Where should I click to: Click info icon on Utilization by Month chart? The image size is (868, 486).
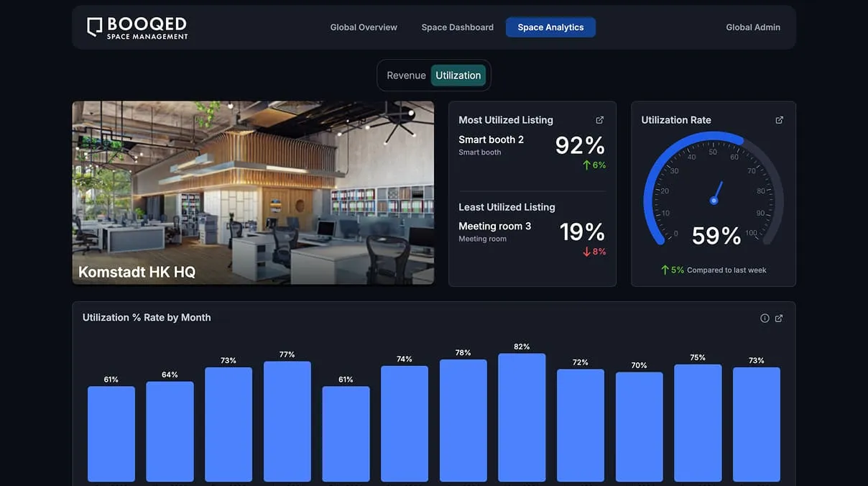click(x=765, y=318)
